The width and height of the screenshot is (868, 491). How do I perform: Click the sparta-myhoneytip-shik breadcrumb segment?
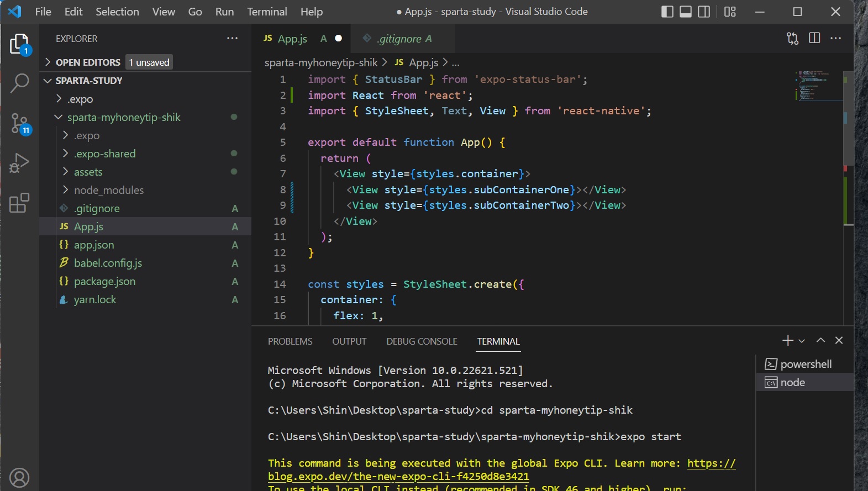click(x=321, y=62)
